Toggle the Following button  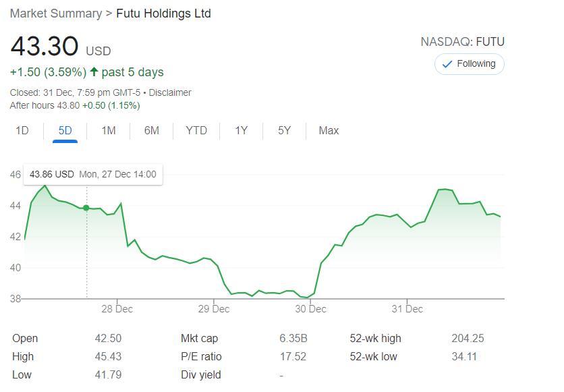pyautogui.click(x=470, y=64)
